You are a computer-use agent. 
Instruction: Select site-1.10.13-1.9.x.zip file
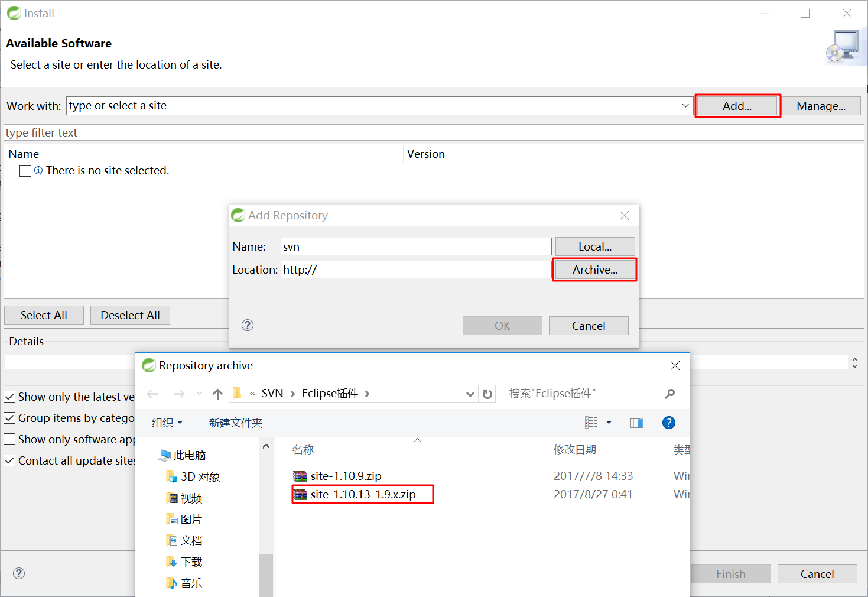pyautogui.click(x=363, y=494)
